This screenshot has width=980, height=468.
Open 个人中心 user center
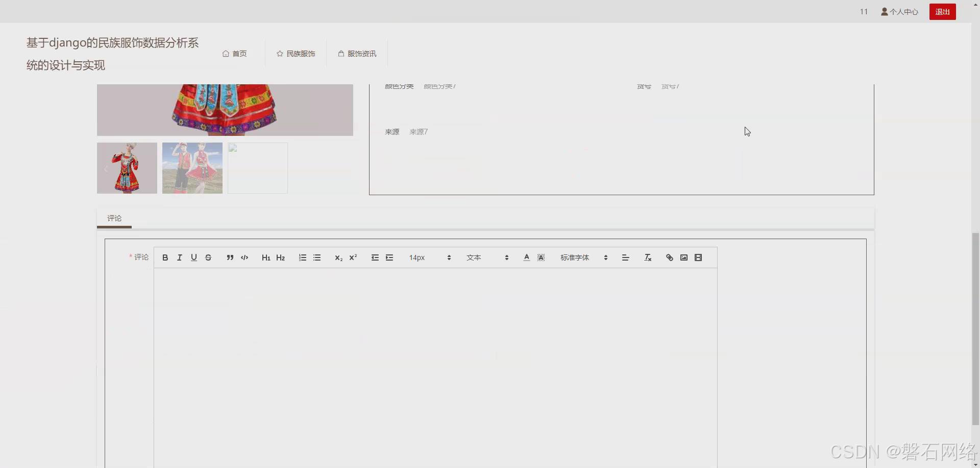tap(899, 12)
